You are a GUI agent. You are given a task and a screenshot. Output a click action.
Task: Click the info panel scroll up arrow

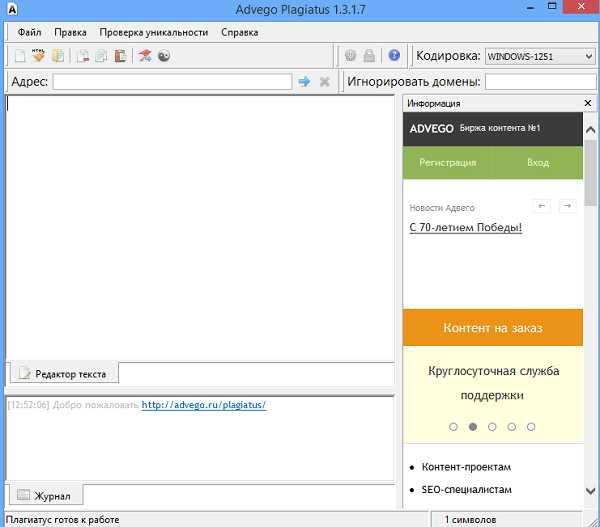coord(590,130)
